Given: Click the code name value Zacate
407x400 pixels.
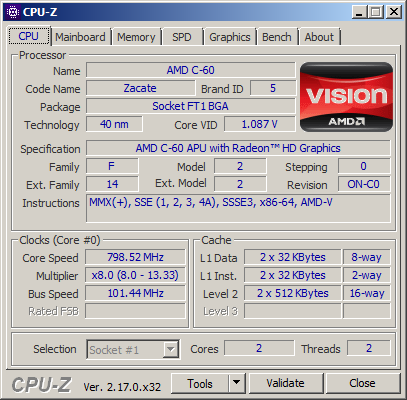Looking at the screenshot, I should coord(140,88).
